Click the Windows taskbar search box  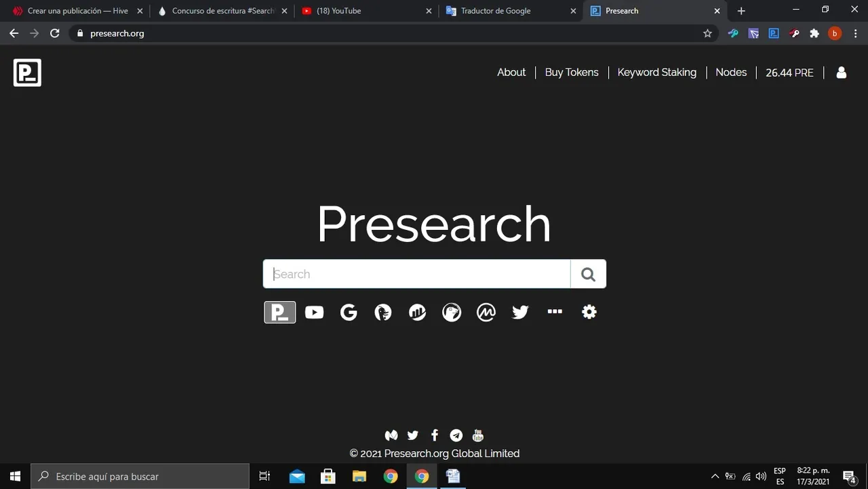pos(140,476)
